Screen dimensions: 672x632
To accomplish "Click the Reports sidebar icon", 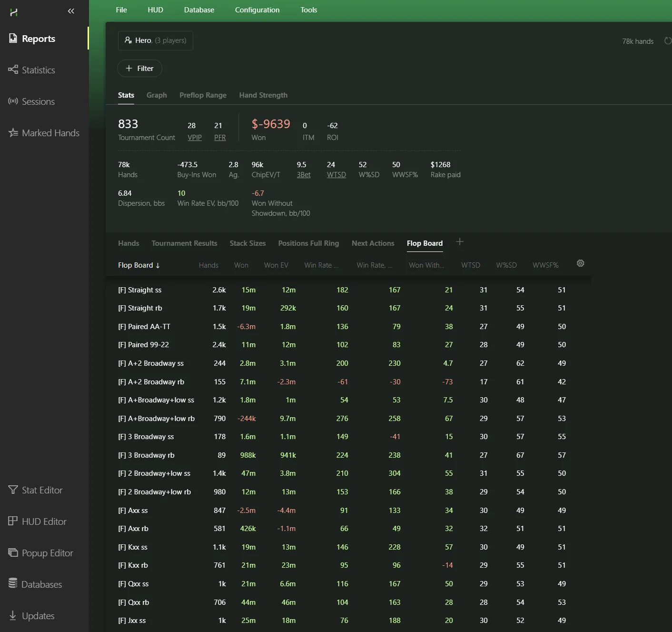I will [13, 39].
